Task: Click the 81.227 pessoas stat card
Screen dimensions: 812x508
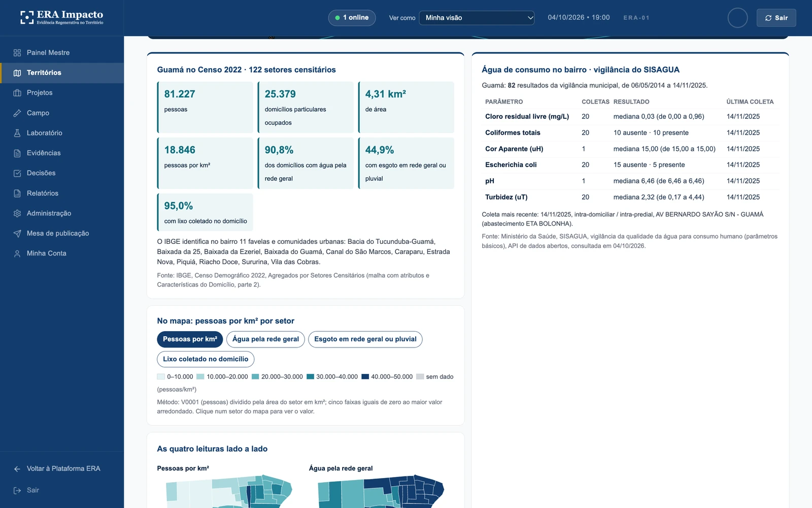Action: tap(205, 107)
